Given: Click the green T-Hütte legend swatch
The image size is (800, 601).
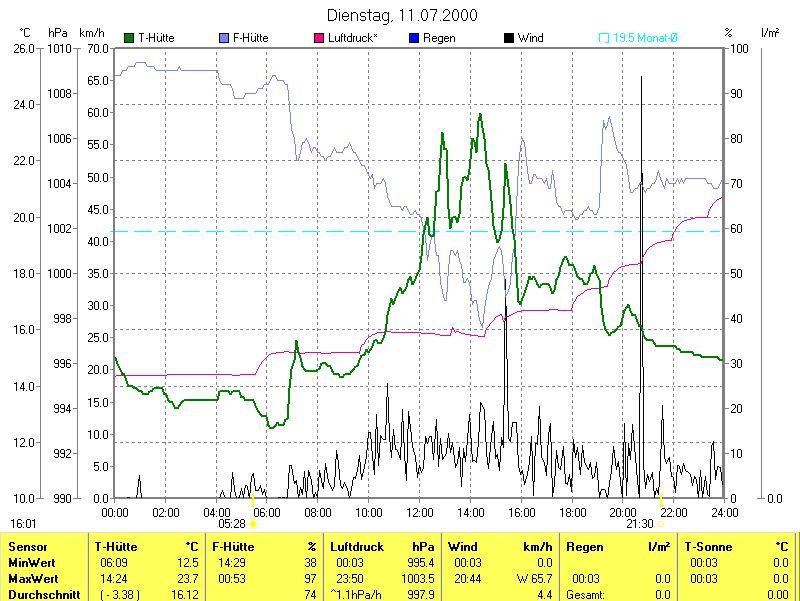Looking at the screenshot, I should [x=129, y=38].
